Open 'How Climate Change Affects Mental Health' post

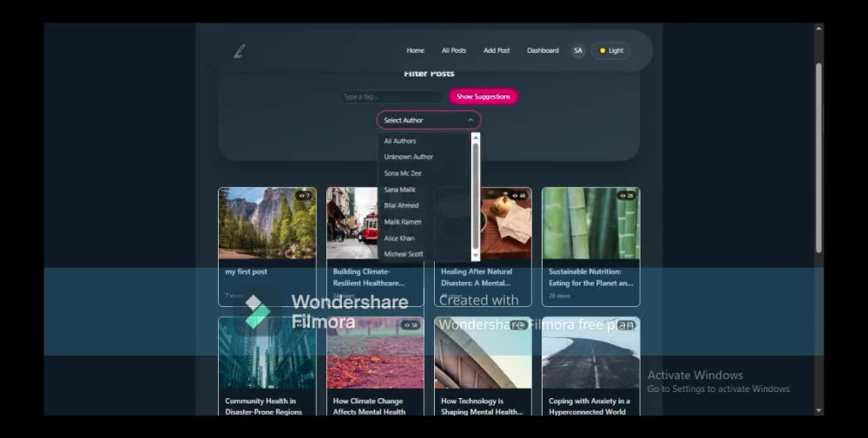(369, 407)
